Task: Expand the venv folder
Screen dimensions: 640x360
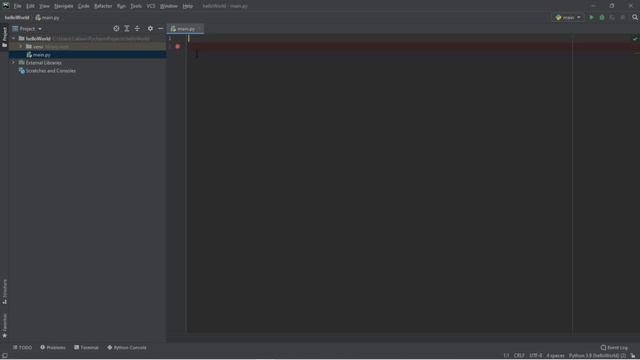Action: click(x=21, y=47)
